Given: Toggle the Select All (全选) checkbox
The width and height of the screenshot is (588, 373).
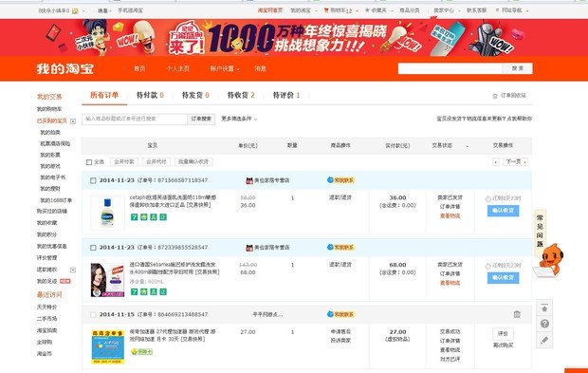Looking at the screenshot, I should [x=89, y=162].
